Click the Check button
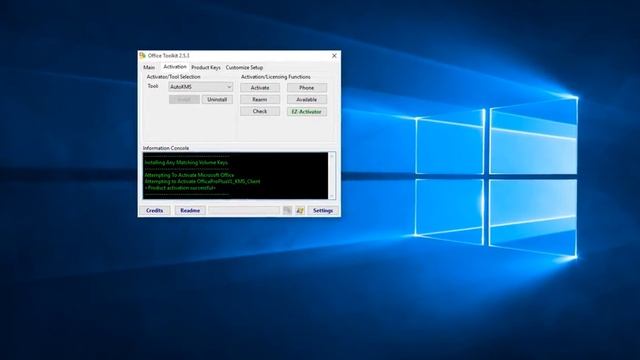The height and width of the screenshot is (360, 640). 260,111
